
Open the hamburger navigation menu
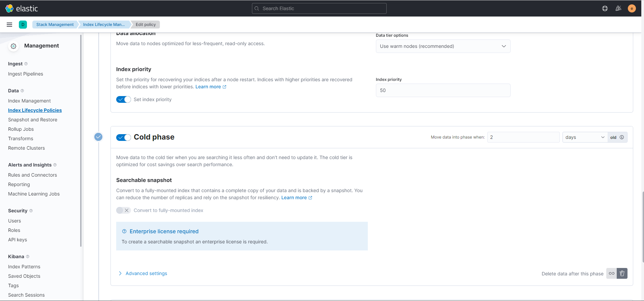click(x=9, y=25)
